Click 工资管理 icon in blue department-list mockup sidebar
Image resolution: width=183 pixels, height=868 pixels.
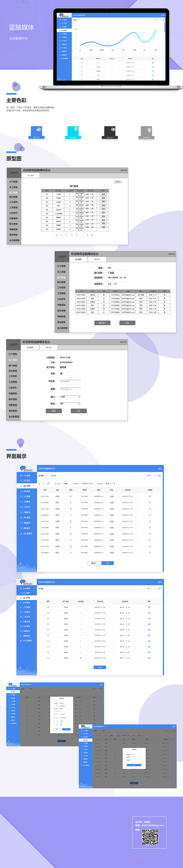pyautogui.click(x=21, y=612)
